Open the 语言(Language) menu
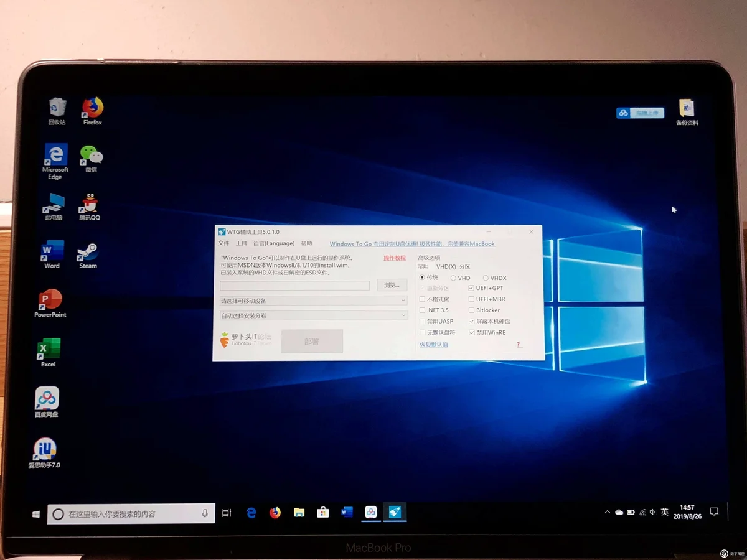The height and width of the screenshot is (560, 747). [274, 243]
